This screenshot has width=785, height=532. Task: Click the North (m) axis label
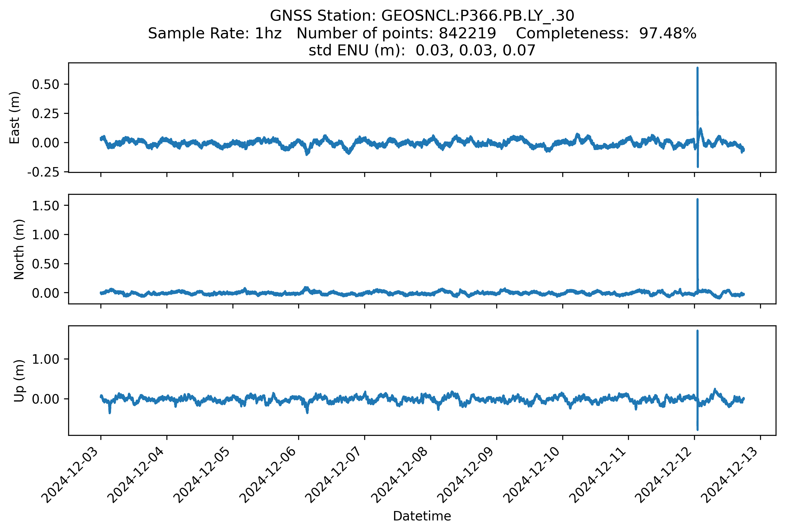[19, 249]
